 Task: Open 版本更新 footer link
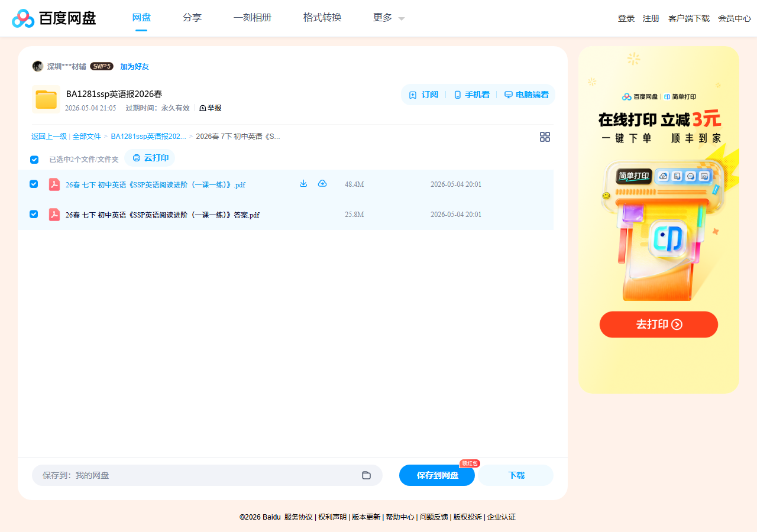click(366, 517)
